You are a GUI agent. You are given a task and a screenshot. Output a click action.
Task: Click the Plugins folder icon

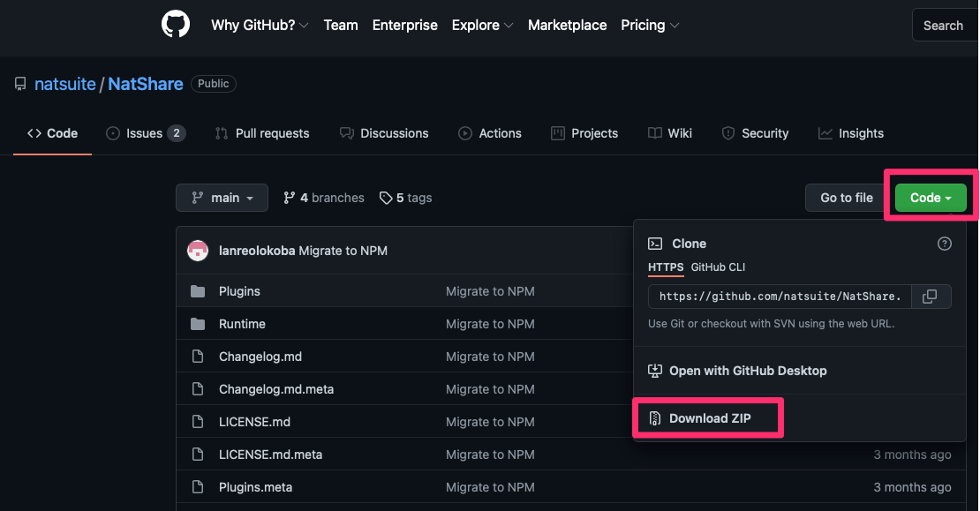point(198,291)
